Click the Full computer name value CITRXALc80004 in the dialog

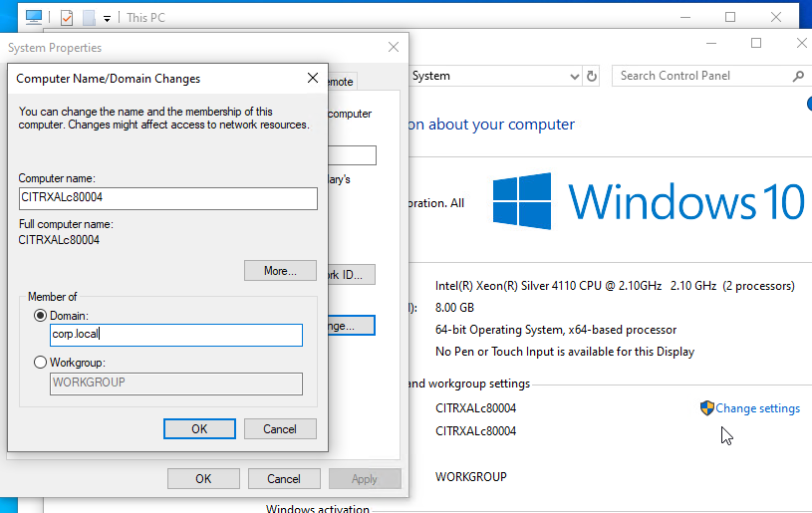pyautogui.click(x=59, y=240)
